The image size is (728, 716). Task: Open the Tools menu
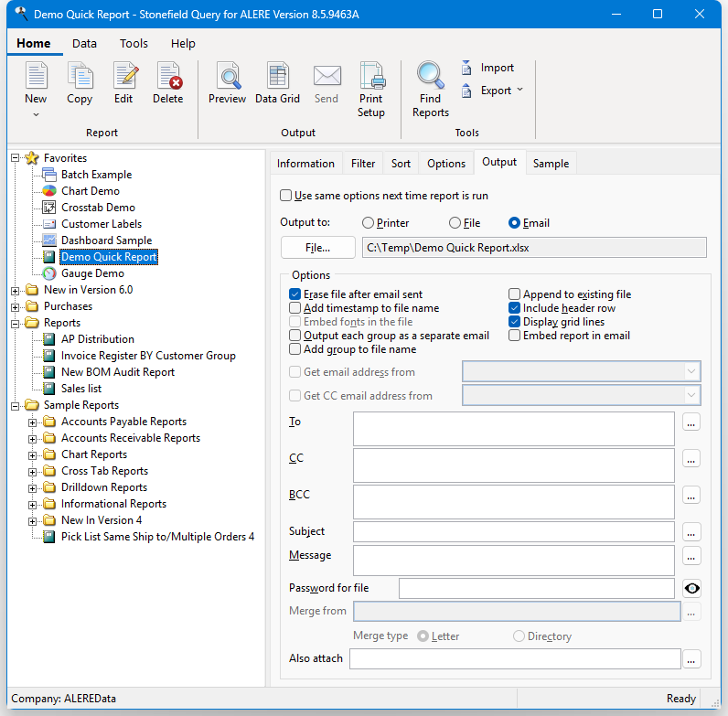[x=134, y=43]
